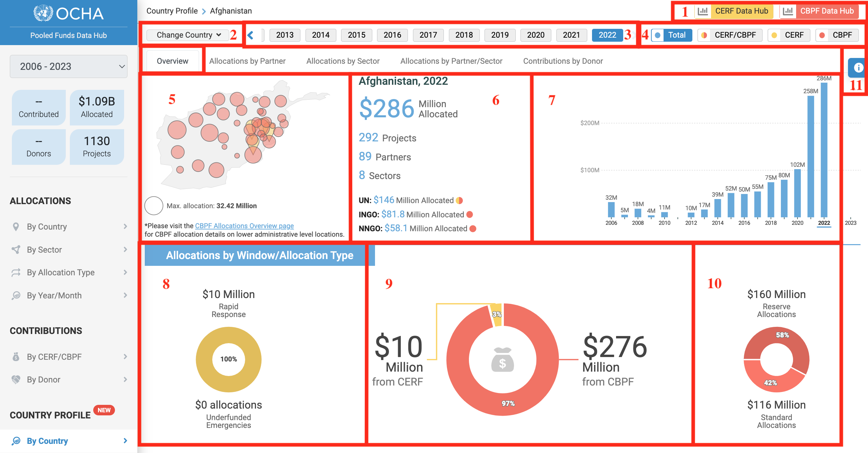Select year 2018 button

[x=464, y=35]
